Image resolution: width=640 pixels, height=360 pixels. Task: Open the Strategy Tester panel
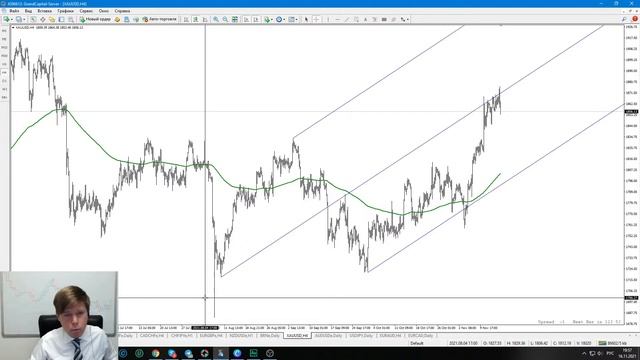click(x=71, y=19)
